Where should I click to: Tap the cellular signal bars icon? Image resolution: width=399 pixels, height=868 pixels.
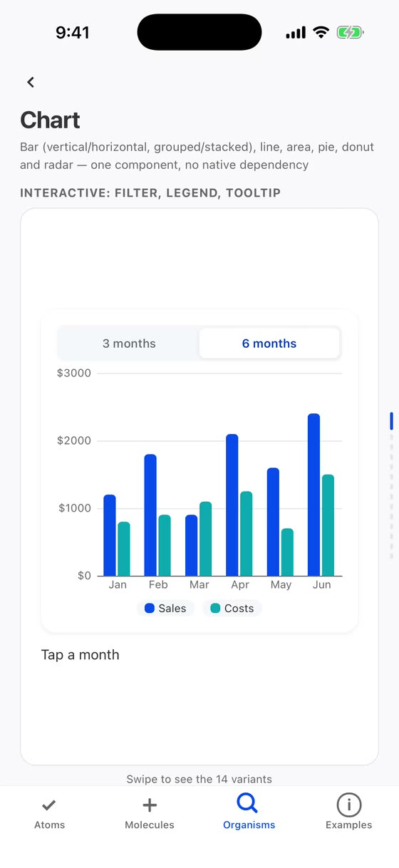pyautogui.click(x=296, y=33)
